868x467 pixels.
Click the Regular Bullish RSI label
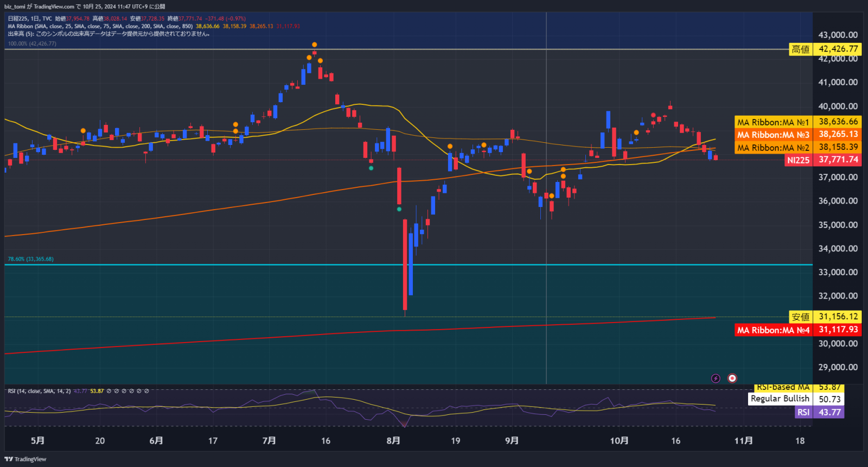[780, 399]
